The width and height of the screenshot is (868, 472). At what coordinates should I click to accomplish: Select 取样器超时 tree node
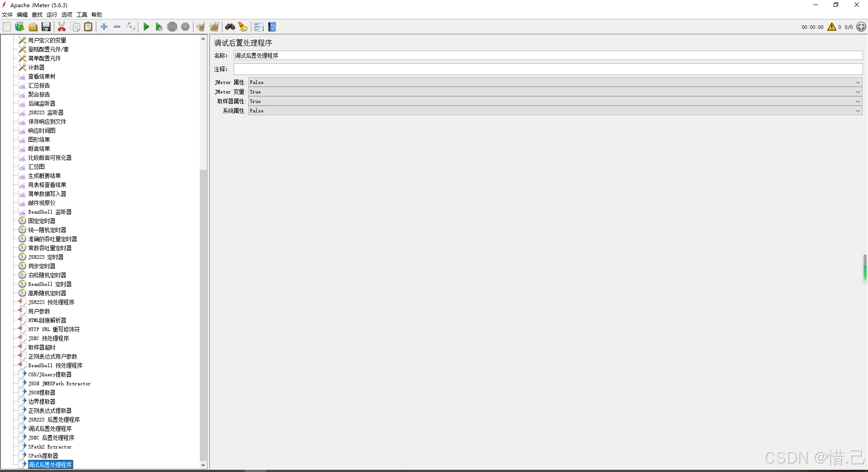pyautogui.click(x=42, y=347)
